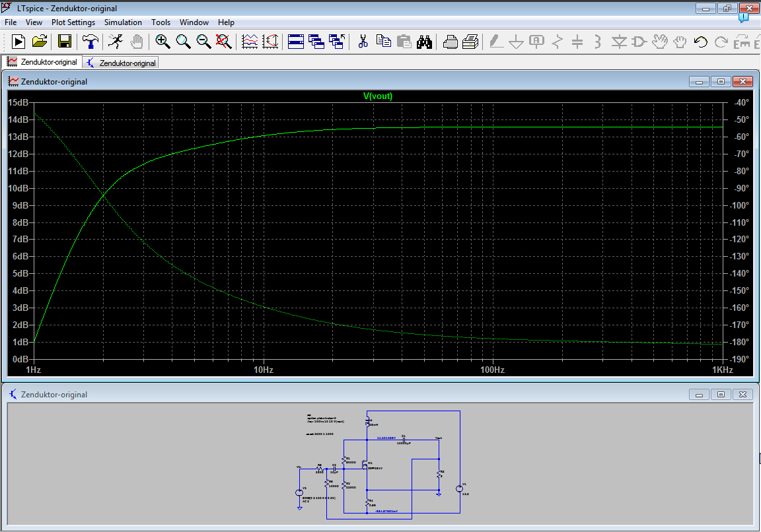This screenshot has height=532, width=761.
Task: Open the File menu
Action: pos(11,22)
